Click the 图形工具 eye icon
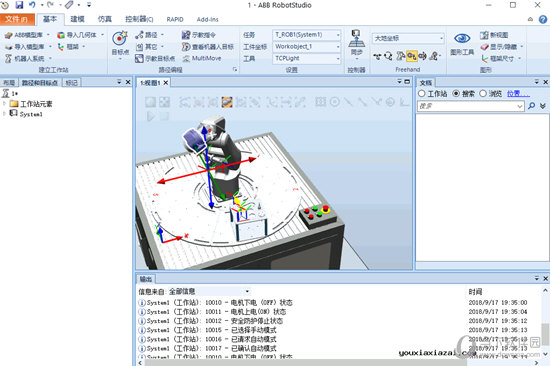This screenshot has width=550, height=366. pyautogui.click(x=462, y=38)
